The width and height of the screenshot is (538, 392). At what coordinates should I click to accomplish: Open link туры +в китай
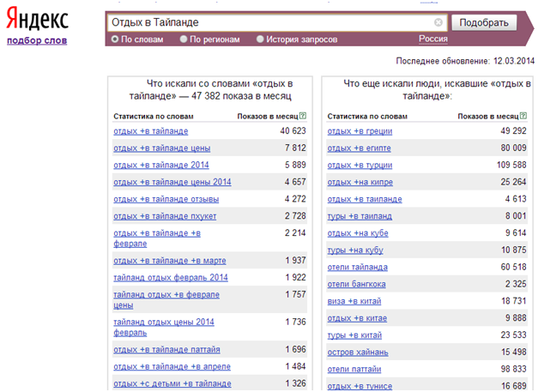tap(354, 335)
